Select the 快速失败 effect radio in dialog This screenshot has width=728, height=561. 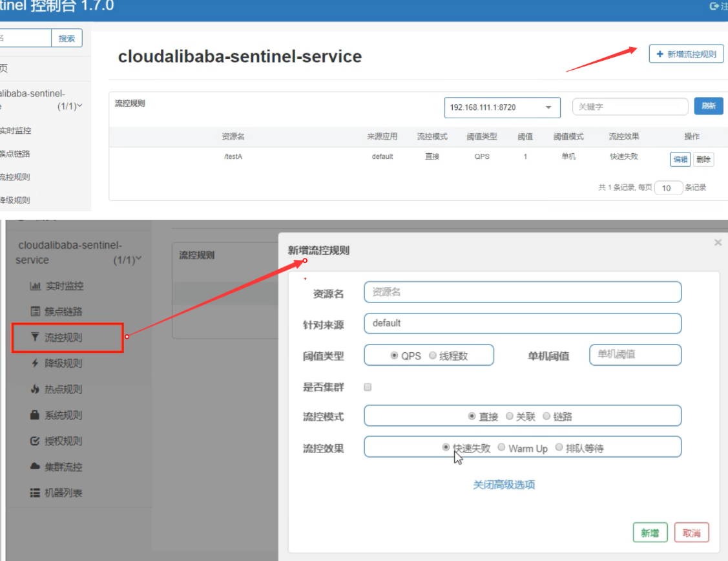pos(446,447)
